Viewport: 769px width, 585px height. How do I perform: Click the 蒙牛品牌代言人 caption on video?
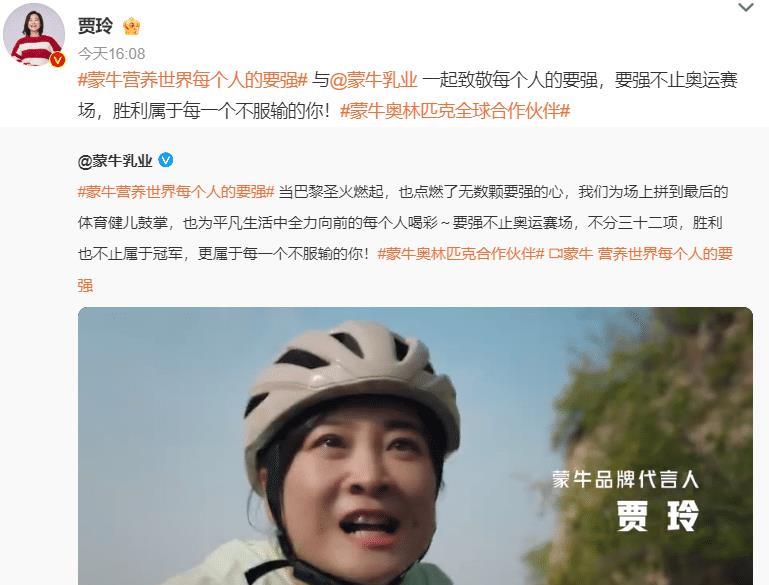click(x=625, y=480)
